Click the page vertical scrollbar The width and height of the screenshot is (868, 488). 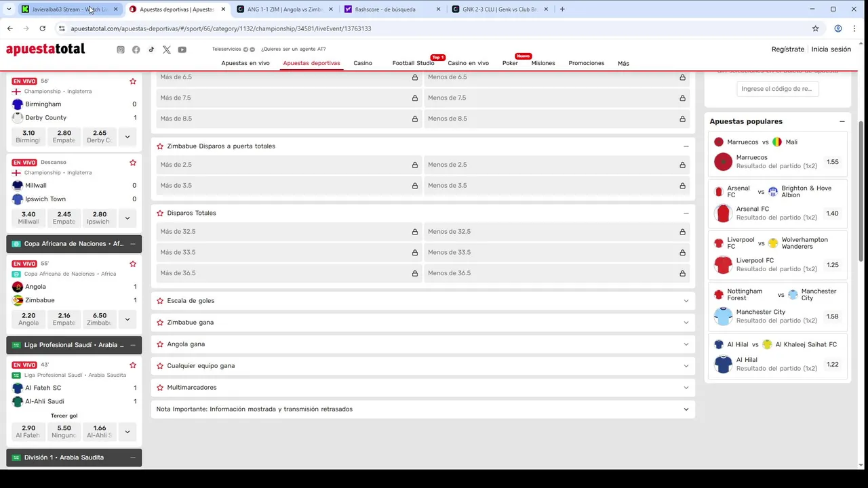pyautogui.click(x=861, y=192)
